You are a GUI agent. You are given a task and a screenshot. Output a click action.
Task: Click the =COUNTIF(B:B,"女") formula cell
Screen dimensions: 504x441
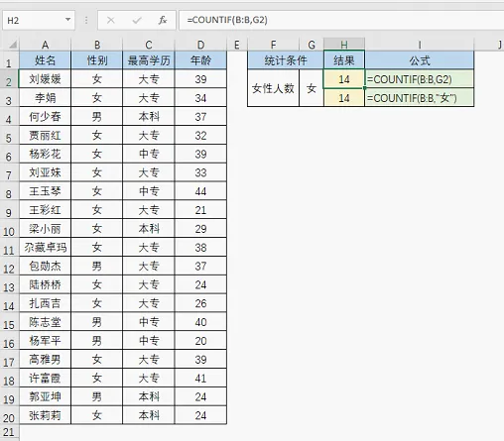420,97
